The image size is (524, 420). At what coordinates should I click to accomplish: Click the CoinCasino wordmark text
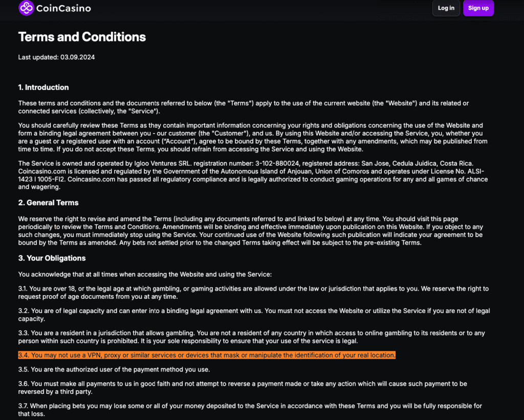click(63, 8)
